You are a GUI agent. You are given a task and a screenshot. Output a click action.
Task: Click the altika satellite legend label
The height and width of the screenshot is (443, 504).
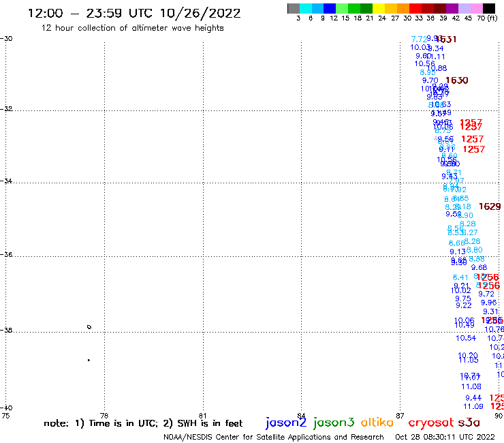377,422
